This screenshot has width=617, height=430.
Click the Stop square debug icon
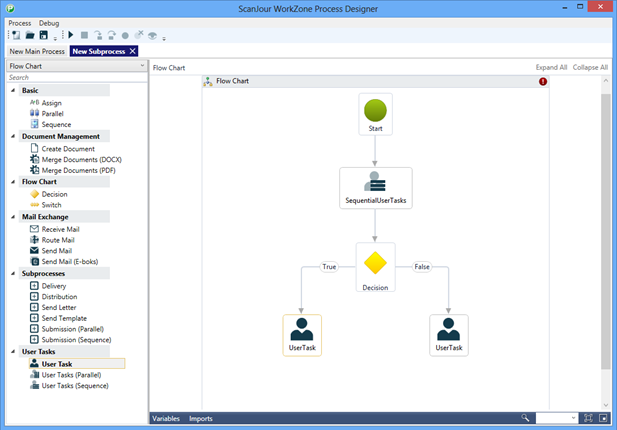84,35
